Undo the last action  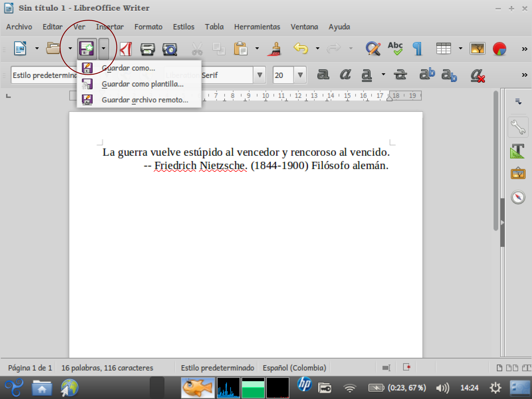pyautogui.click(x=301, y=49)
